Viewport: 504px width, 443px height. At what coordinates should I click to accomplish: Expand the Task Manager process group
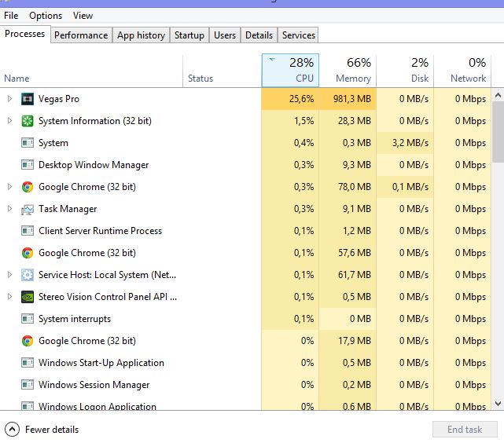9,209
